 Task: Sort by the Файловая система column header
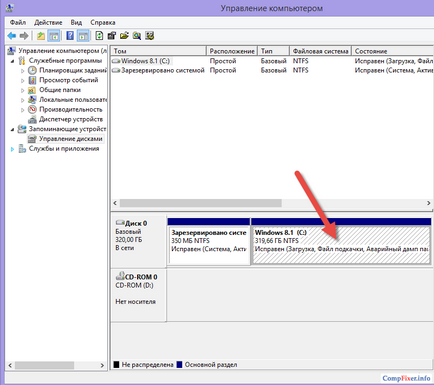(320, 51)
